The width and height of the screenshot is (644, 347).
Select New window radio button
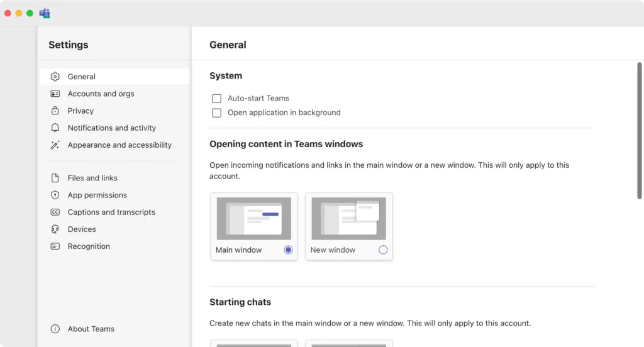point(383,250)
